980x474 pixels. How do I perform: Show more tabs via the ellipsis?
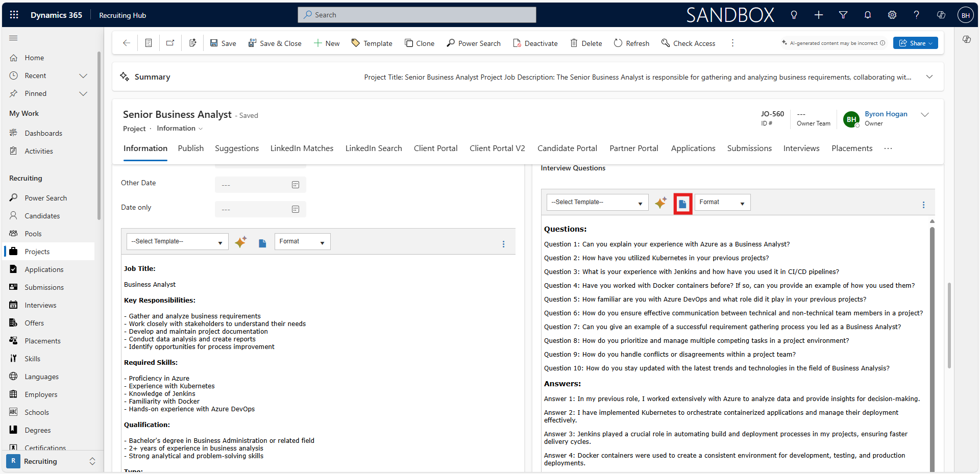tap(888, 148)
